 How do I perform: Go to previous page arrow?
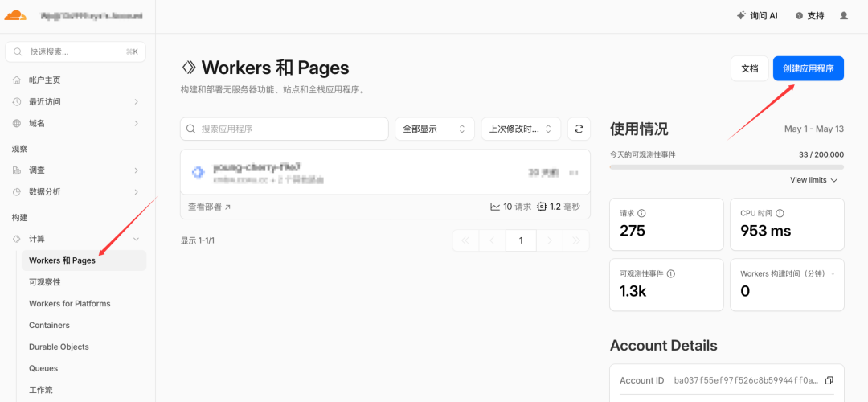[493, 240]
